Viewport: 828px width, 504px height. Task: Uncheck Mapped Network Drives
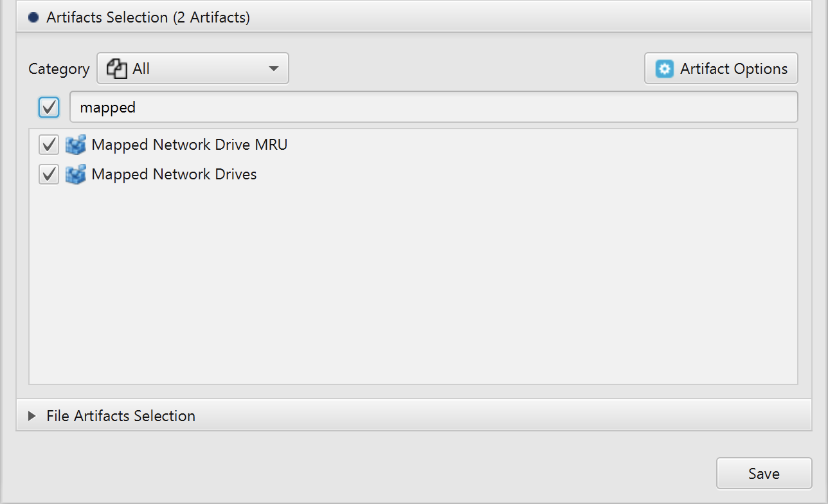click(x=48, y=174)
